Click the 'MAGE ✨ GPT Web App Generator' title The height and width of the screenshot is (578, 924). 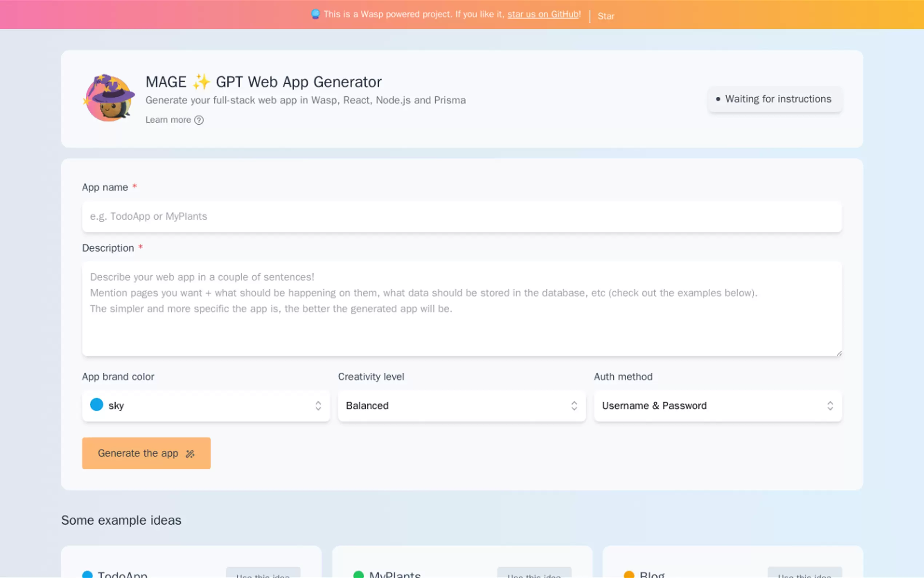264,82
